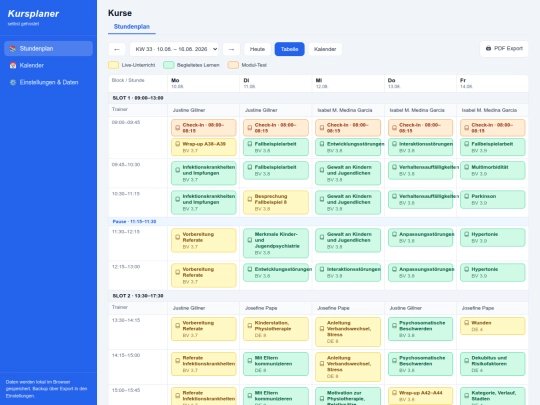Open Thursday's Interaktionsstörungen card at 09:00
The height and width of the screenshot is (405, 540).
pyautogui.click(x=420, y=147)
